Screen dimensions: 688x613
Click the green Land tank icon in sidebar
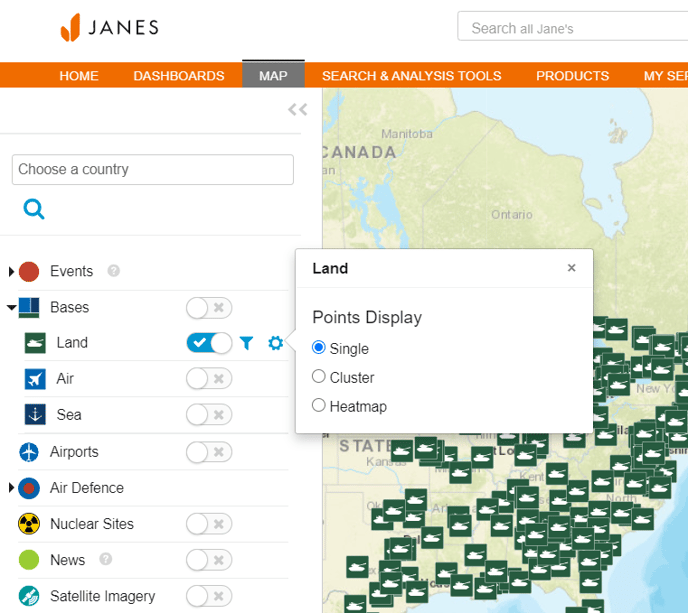(35, 343)
